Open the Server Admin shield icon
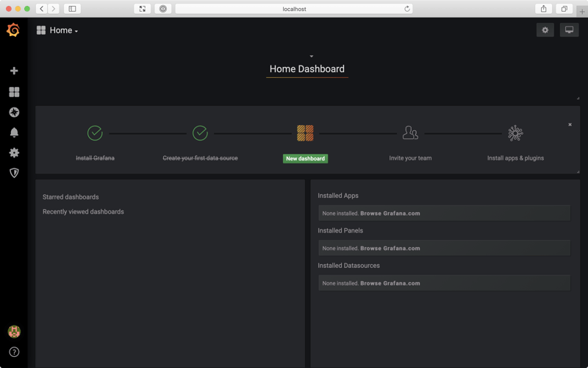588x368 pixels. coord(14,173)
